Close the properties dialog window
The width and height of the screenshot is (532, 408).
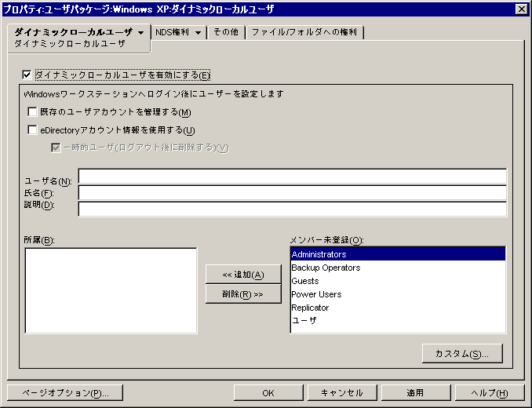[x=522, y=9]
